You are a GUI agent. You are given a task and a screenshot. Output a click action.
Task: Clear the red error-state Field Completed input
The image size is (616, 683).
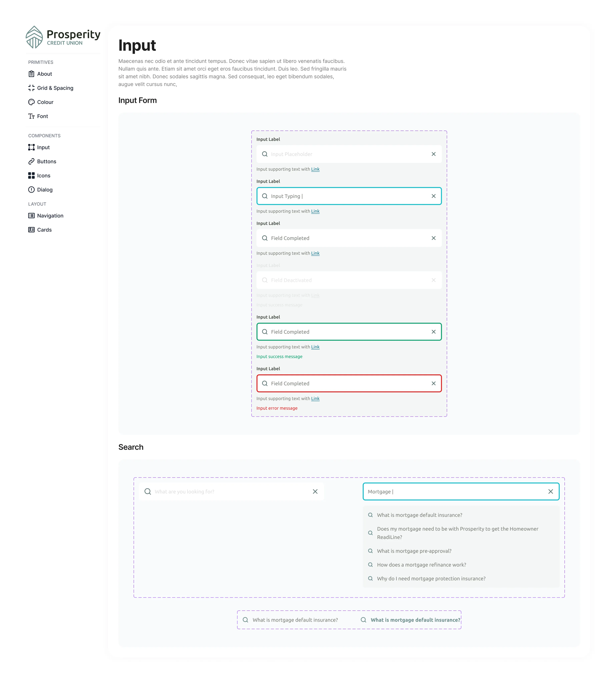pos(434,384)
